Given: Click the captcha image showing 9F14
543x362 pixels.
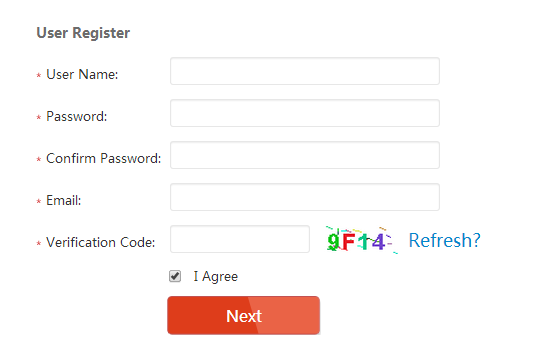Looking at the screenshot, I should [362, 240].
